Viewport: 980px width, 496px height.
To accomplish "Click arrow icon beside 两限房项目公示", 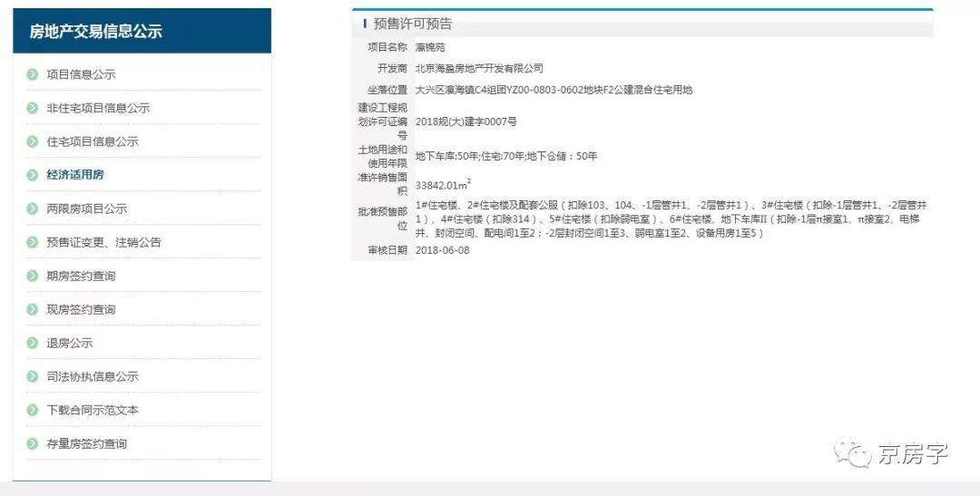I will (33, 209).
